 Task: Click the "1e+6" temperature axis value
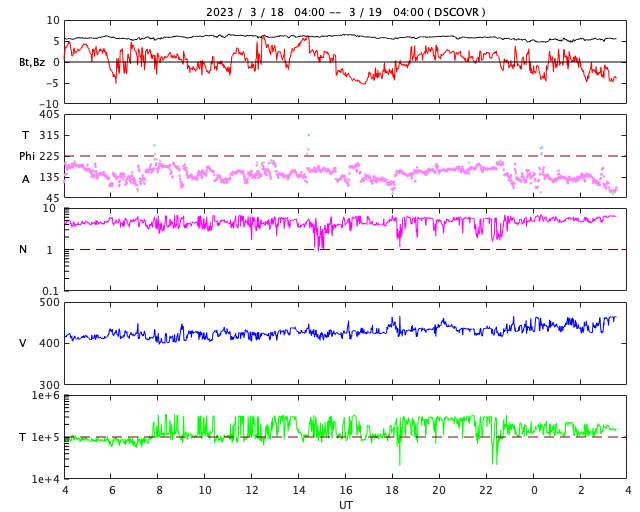pyautogui.click(x=45, y=395)
